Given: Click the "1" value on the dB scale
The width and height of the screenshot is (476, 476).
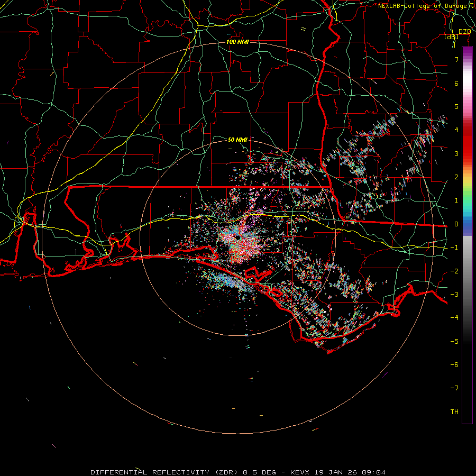Looking at the screenshot, I should [456, 200].
